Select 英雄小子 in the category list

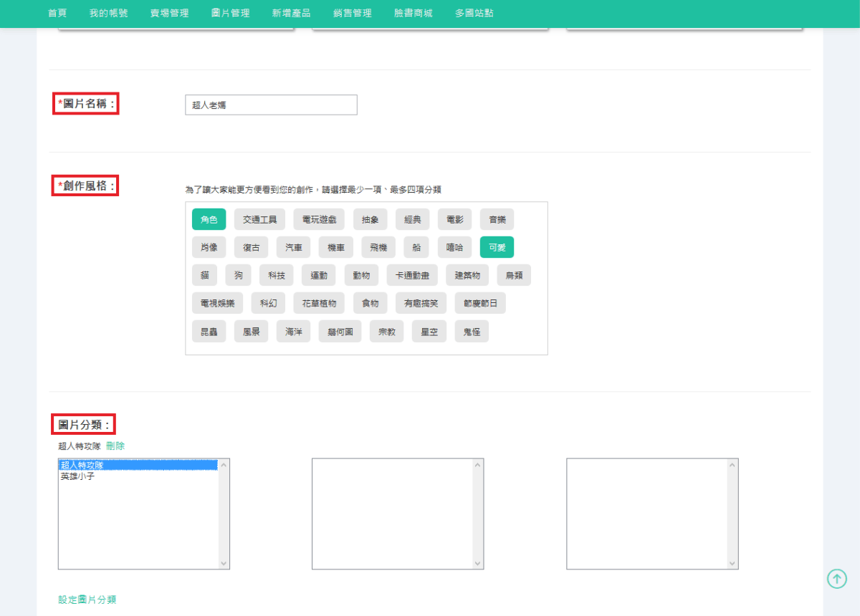(77, 476)
